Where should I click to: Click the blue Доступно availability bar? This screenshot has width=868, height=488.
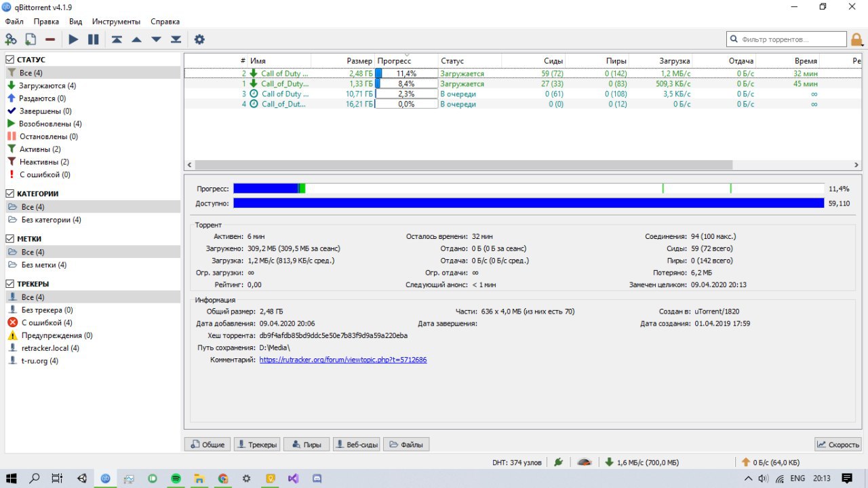click(x=529, y=203)
